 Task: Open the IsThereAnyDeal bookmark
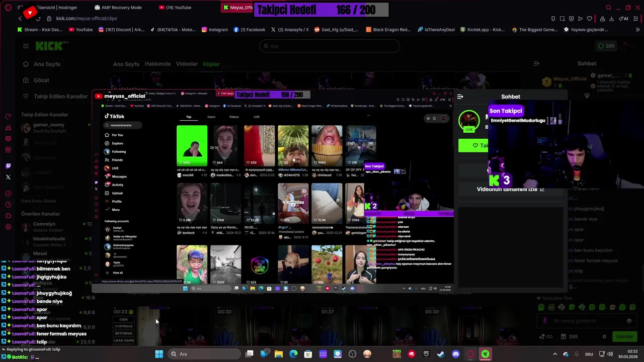pos(436,30)
